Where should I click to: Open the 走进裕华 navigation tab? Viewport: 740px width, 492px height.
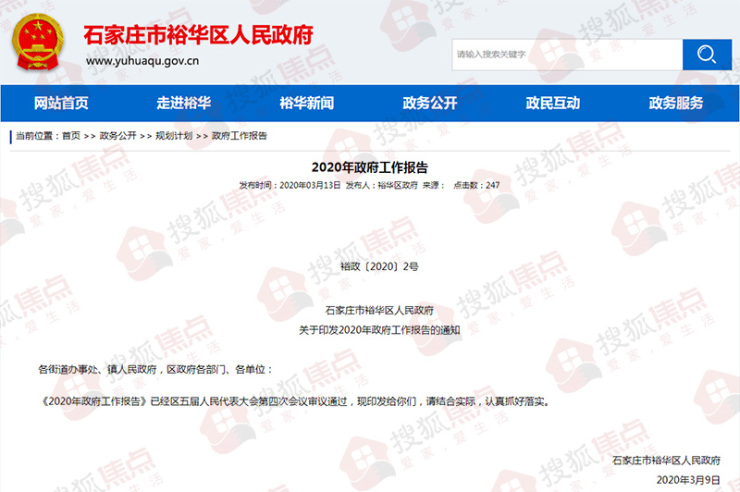click(184, 103)
